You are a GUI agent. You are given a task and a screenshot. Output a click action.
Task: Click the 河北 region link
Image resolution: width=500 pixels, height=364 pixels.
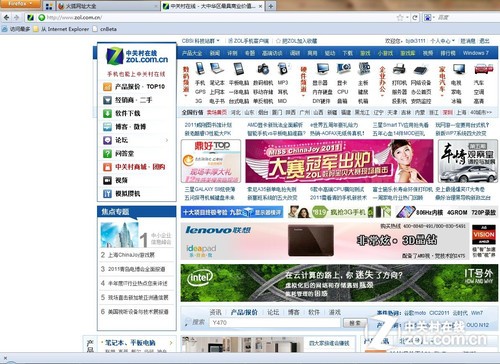236,113
